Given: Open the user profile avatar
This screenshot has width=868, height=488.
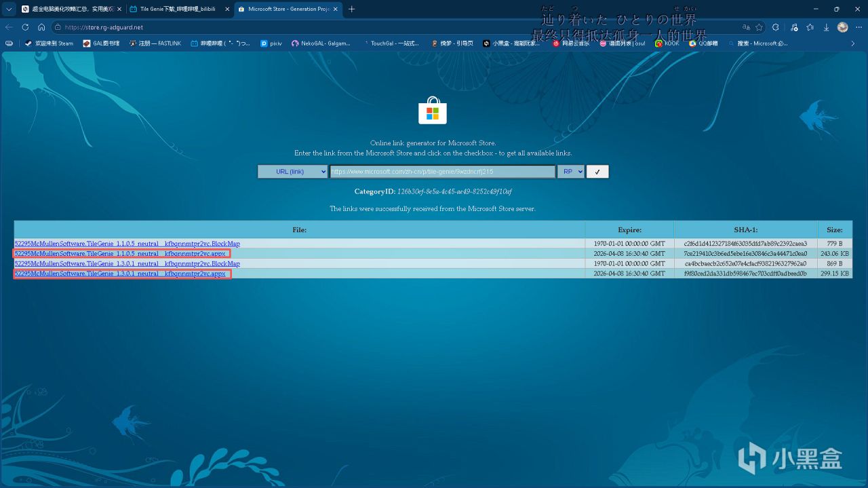Looking at the screenshot, I should [x=843, y=27].
